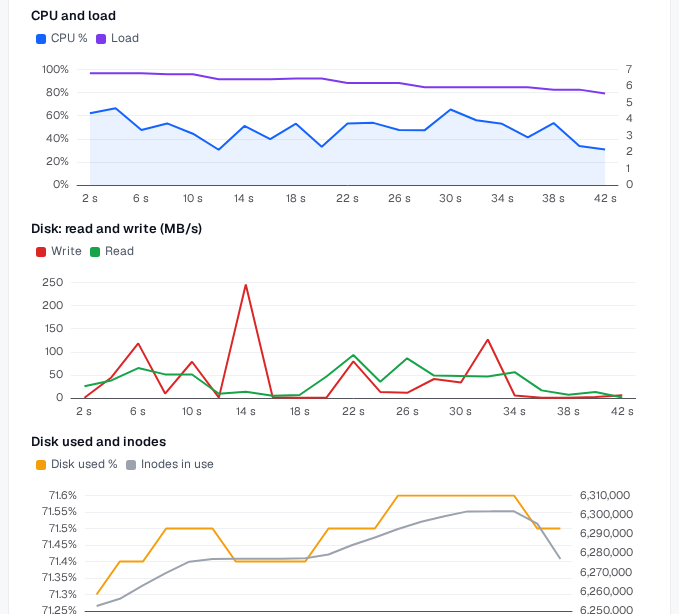Click the Disk: read and write heading
679x614 pixels.
pos(116,229)
